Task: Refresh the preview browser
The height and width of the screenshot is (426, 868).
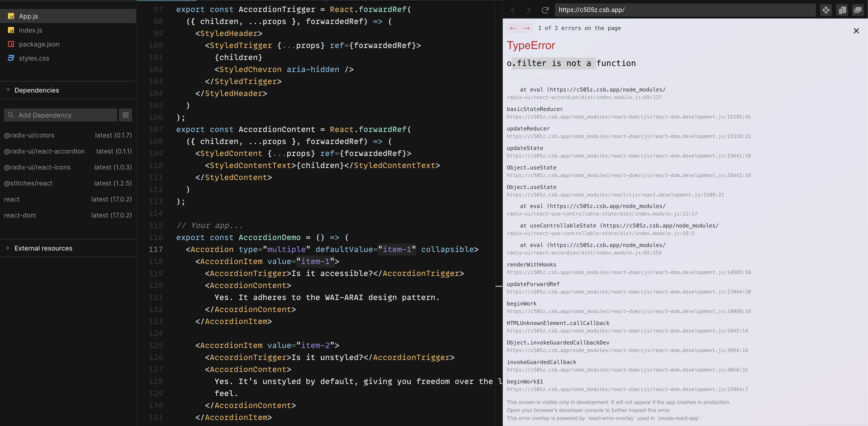Action: tap(545, 10)
